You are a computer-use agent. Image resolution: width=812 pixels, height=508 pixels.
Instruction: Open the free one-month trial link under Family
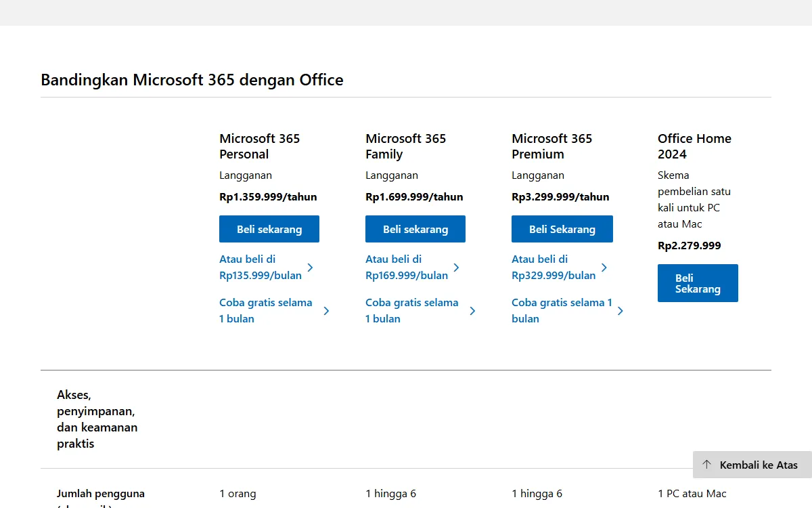(420, 310)
